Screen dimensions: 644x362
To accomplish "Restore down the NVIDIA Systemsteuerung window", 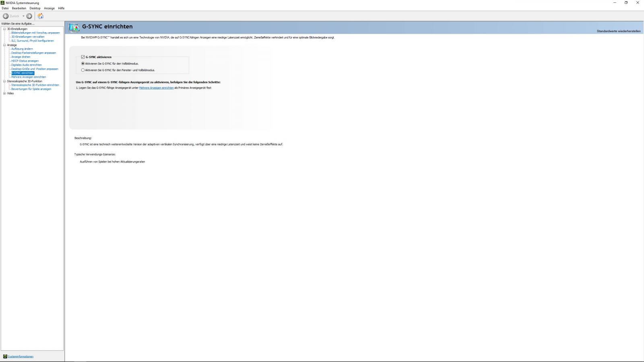I will pyautogui.click(x=626, y=3).
